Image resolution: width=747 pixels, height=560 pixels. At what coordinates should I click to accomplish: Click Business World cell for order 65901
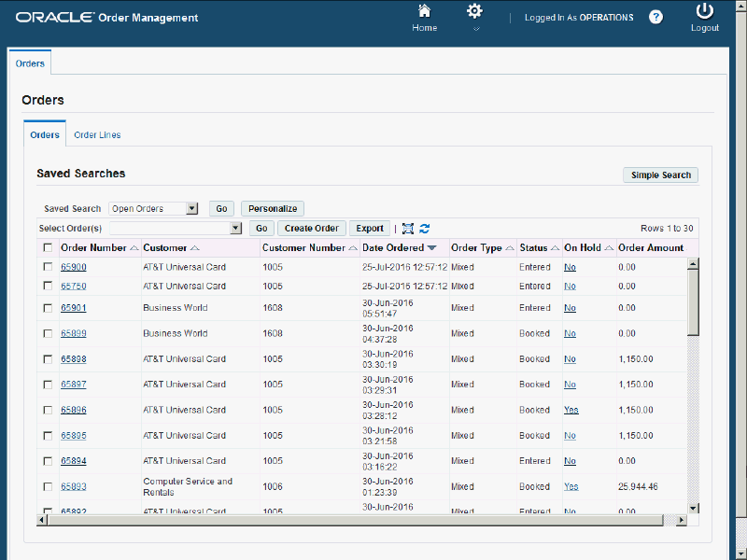[x=176, y=308]
